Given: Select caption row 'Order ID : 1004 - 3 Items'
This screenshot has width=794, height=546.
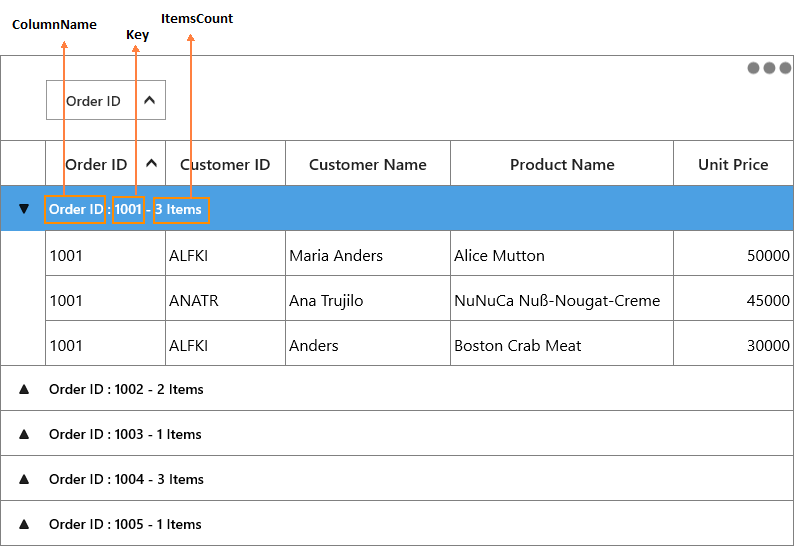Looking at the screenshot, I should click(x=397, y=479).
